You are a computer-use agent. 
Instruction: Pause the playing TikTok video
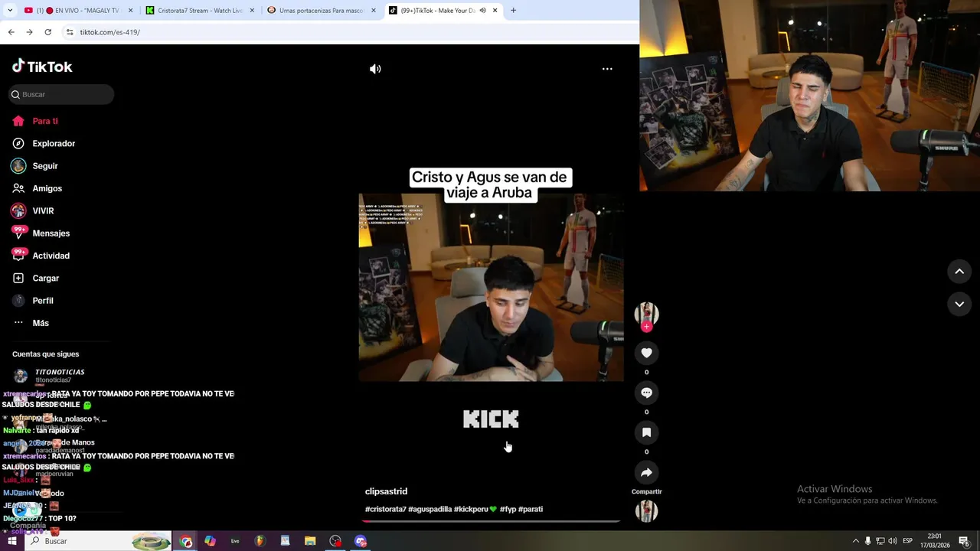click(x=491, y=287)
